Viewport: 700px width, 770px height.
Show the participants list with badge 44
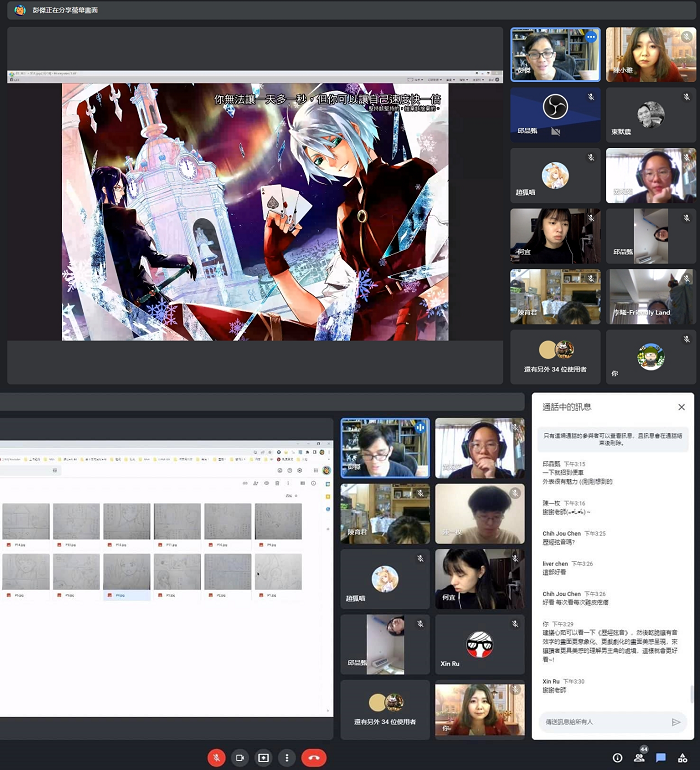[640, 757]
